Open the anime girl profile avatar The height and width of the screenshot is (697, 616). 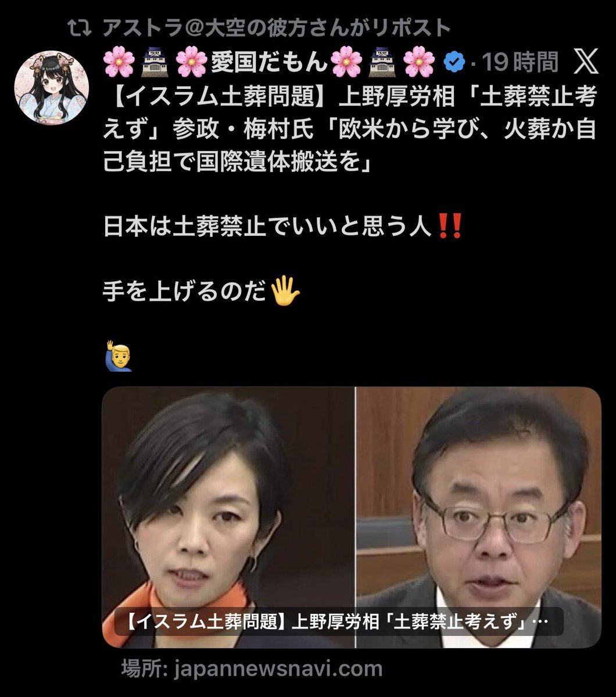[51, 87]
